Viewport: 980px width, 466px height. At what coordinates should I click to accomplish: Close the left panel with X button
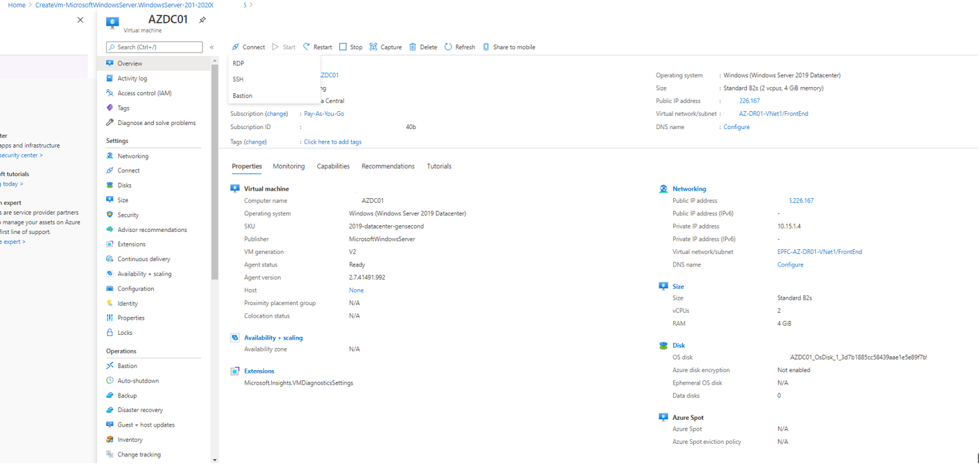pyautogui.click(x=80, y=20)
